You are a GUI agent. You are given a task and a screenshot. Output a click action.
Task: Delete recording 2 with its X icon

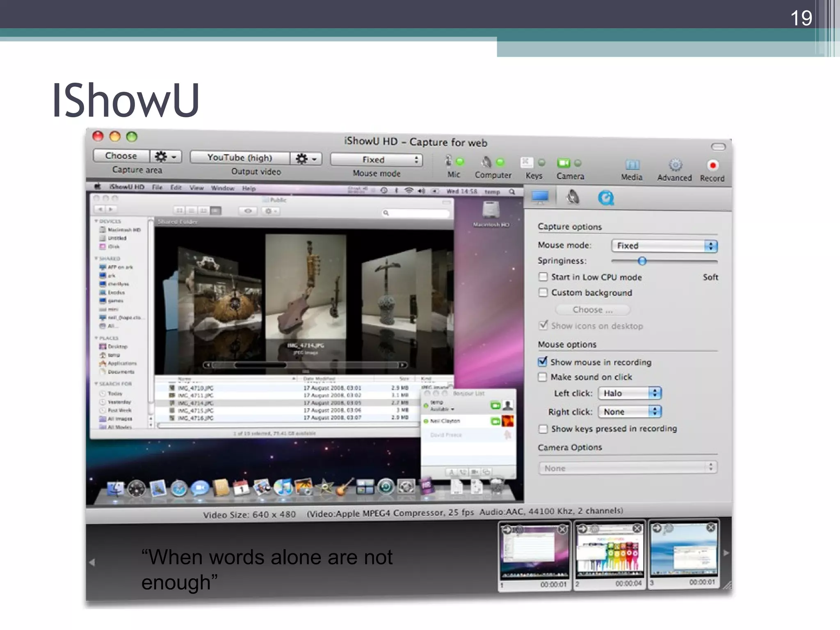click(637, 529)
